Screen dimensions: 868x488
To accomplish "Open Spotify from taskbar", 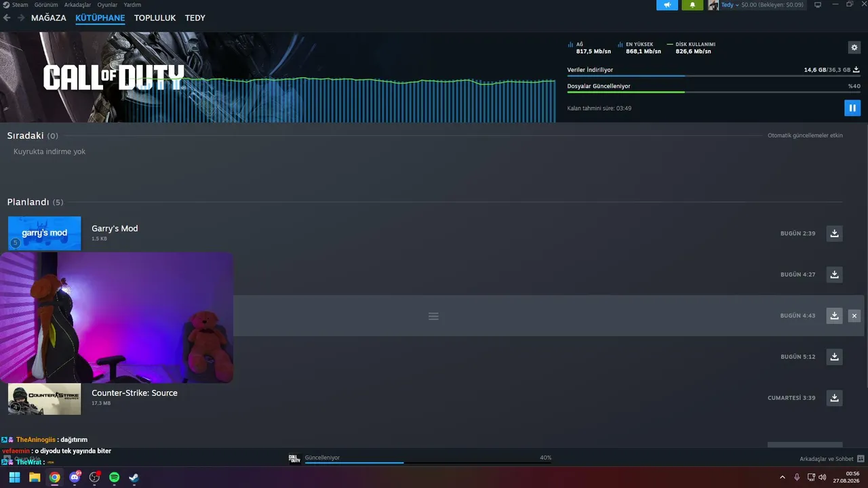I will tap(115, 477).
